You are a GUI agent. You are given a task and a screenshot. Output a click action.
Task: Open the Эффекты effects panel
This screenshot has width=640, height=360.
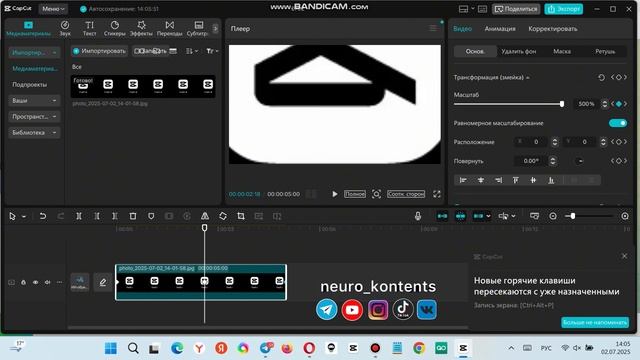(141, 29)
